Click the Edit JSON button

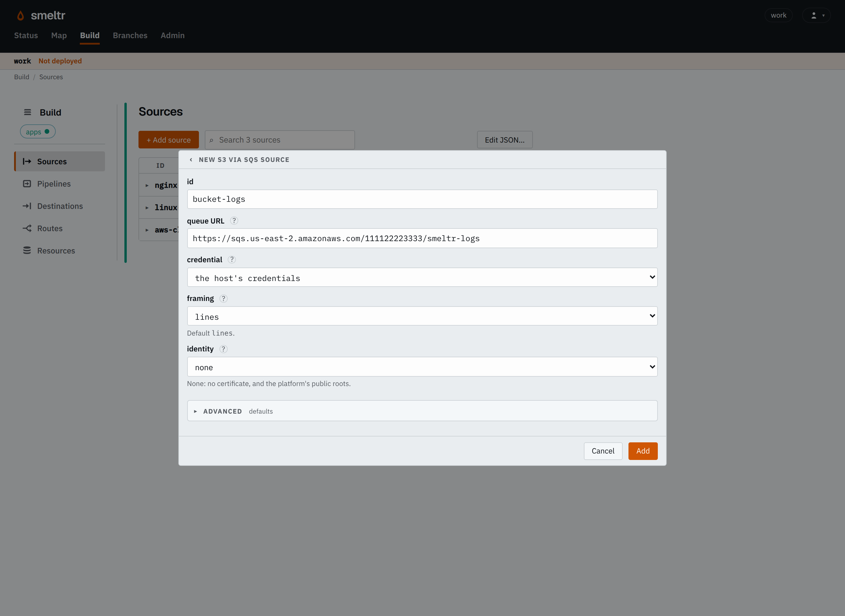click(x=505, y=140)
